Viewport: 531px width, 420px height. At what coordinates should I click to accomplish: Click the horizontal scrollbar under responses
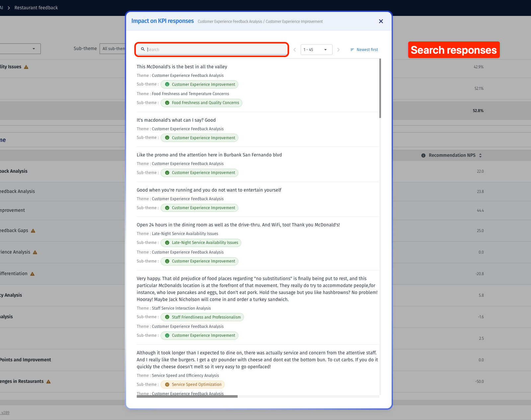[187, 396]
